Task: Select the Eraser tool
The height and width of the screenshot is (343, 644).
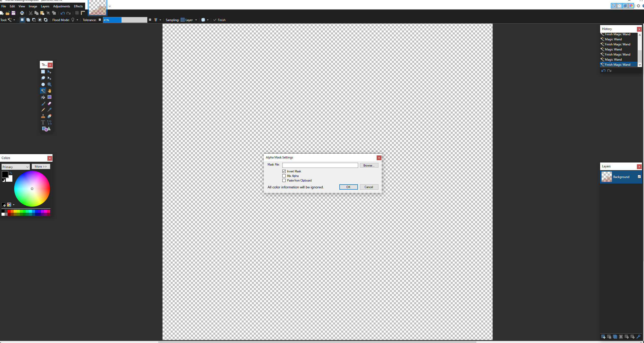Action: [x=49, y=103]
